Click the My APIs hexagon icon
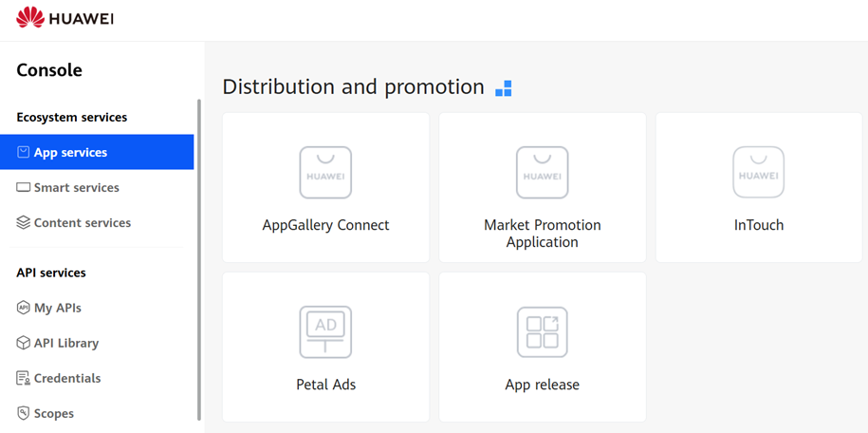Image resolution: width=868 pixels, height=433 pixels. (23, 308)
